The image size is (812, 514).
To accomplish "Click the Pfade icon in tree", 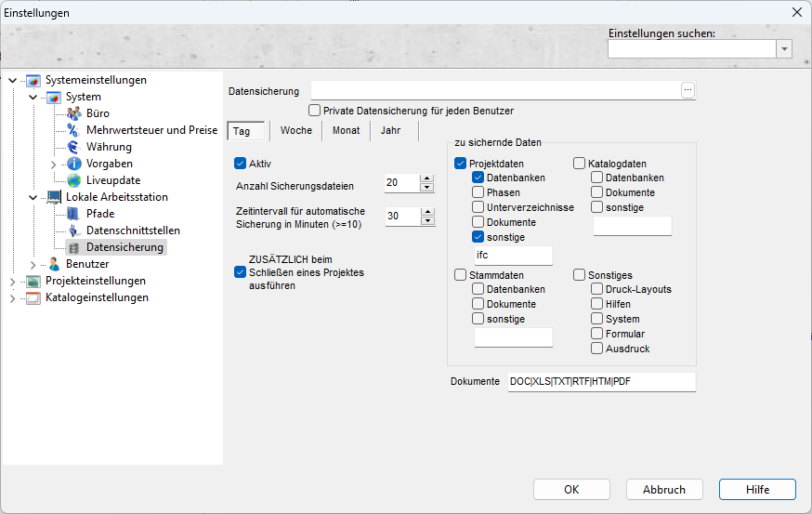I will [x=74, y=214].
